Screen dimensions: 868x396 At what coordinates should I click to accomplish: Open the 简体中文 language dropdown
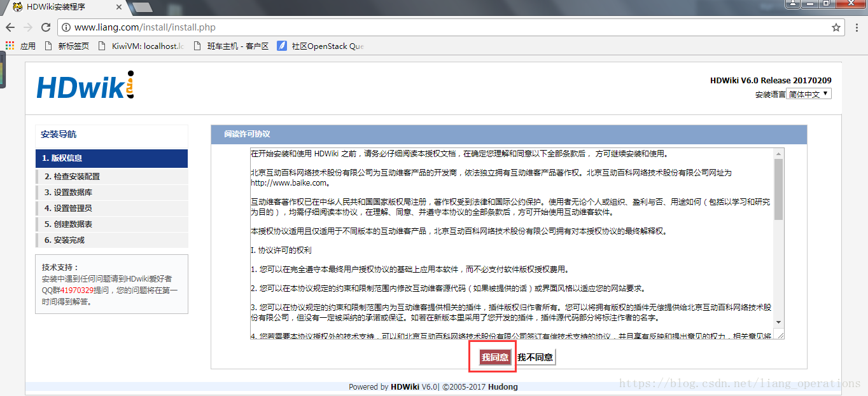[809, 94]
